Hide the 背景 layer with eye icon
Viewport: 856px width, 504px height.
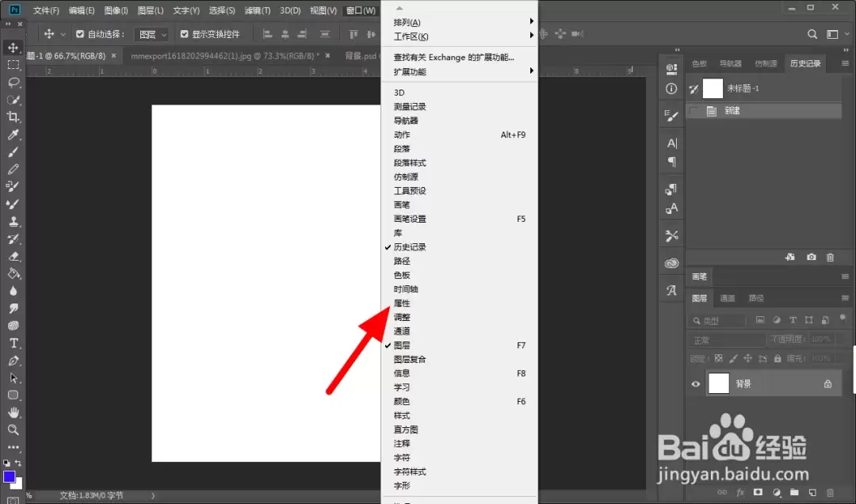pos(696,384)
